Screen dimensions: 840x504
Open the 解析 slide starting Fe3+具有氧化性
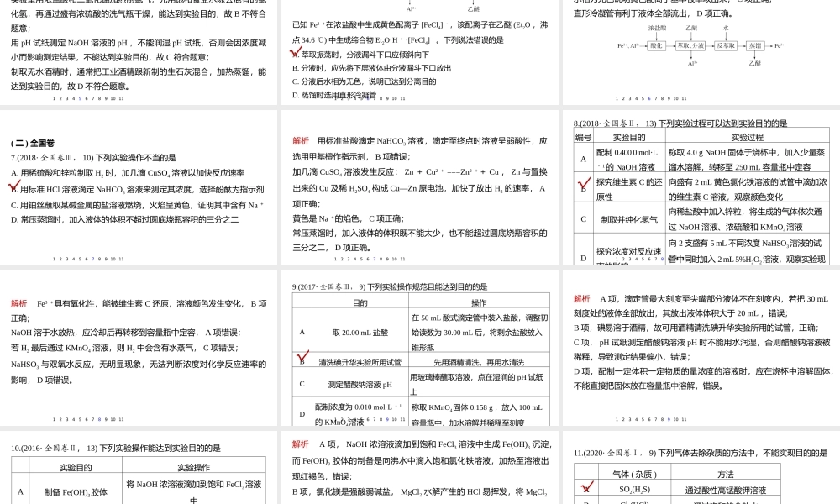click(139, 348)
